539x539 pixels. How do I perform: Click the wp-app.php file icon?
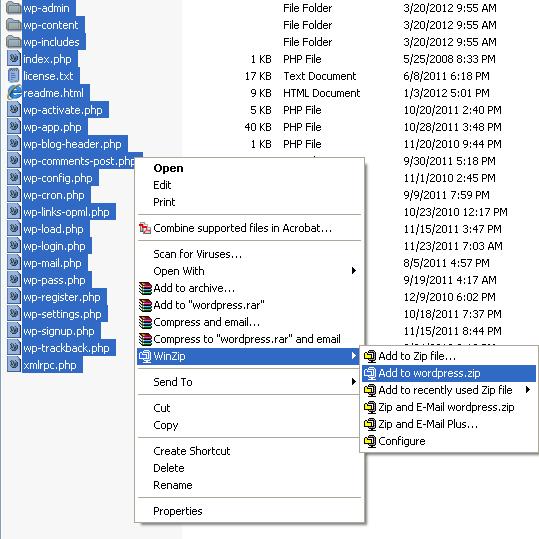click(x=14, y=126)
